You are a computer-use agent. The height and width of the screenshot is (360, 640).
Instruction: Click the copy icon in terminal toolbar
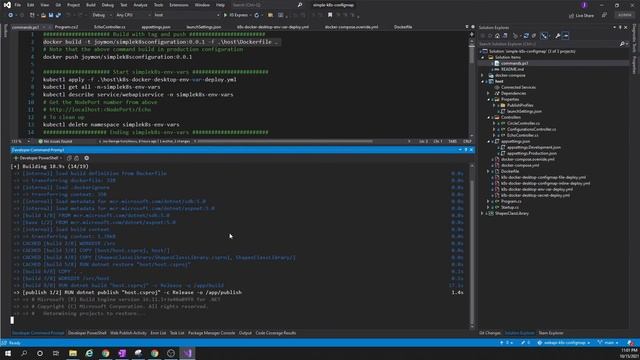(x=69, y=158)
